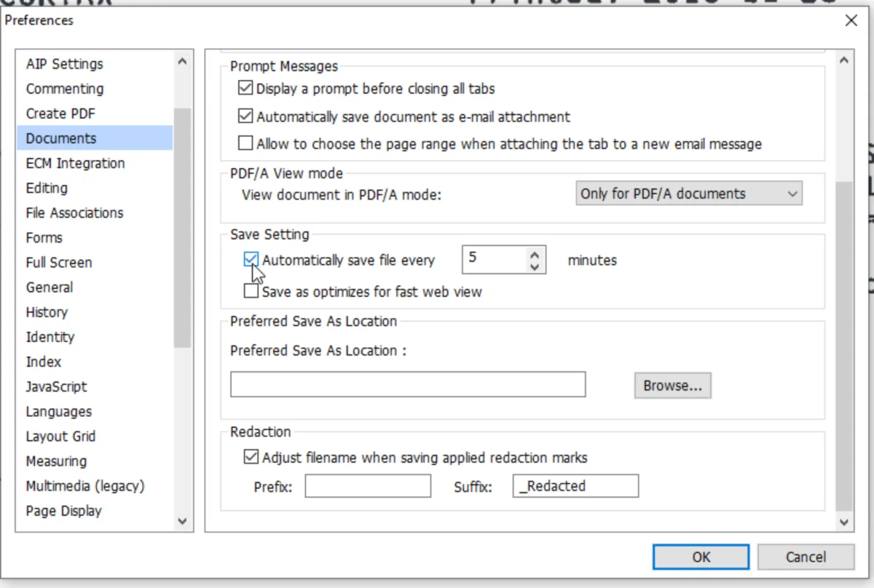The width and height of the screenshot is (874, 588).
Task: Enable Save as optimizes for fast web view
Action: [251, 292]
